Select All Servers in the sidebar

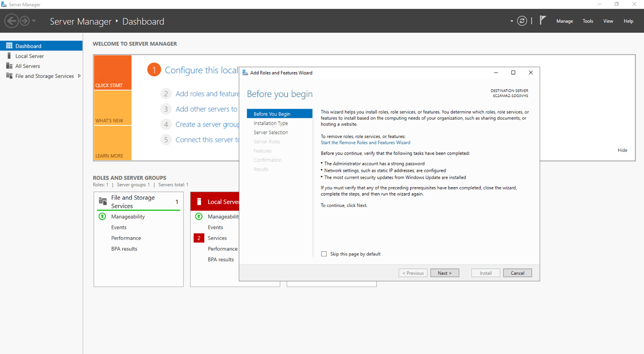click(41, 66)
